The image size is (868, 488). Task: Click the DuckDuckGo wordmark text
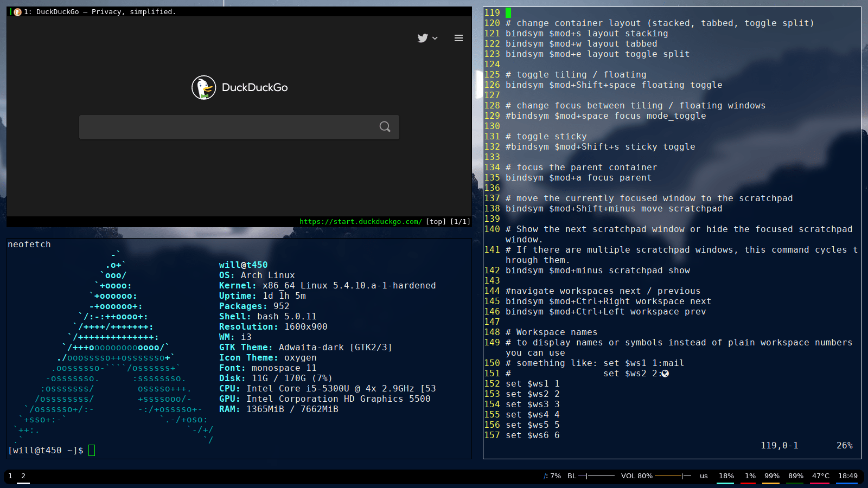255,87
